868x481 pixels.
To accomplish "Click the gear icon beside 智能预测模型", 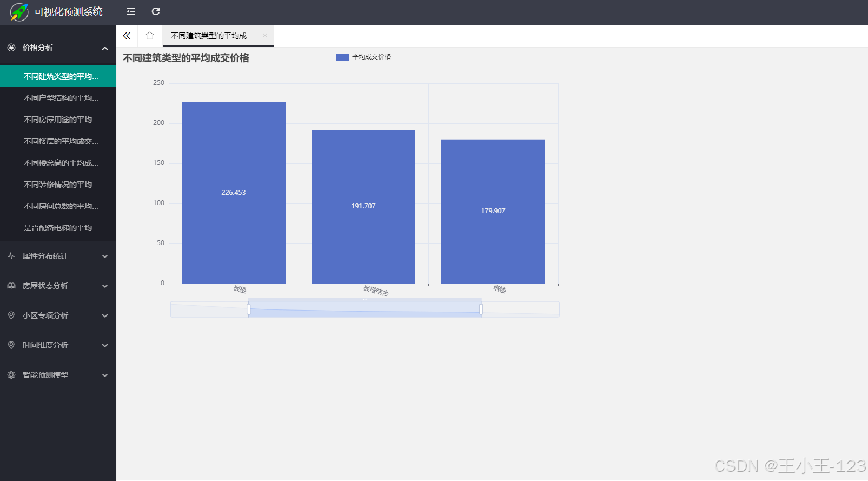I will (x=11, y=375).
